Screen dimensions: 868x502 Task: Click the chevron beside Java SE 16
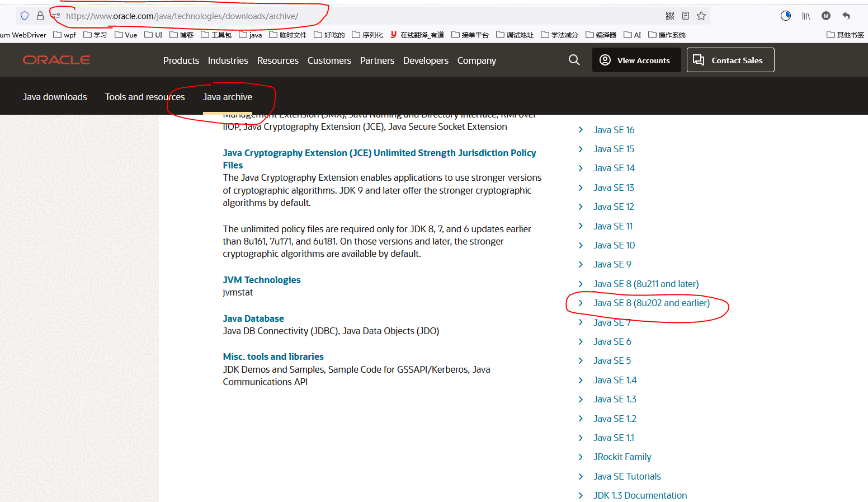pyautogui.click(x=581, y=130)
